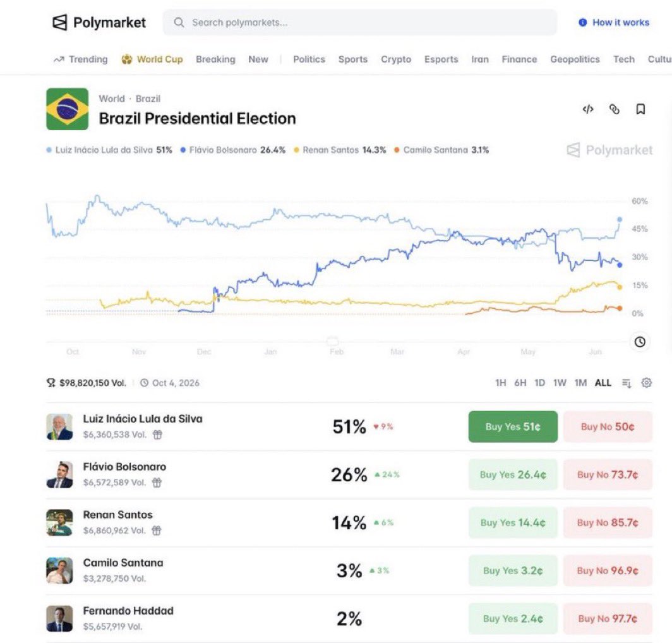
Task: Click the gift icon under Lula da Silva
Action: (x=158, y=435)
